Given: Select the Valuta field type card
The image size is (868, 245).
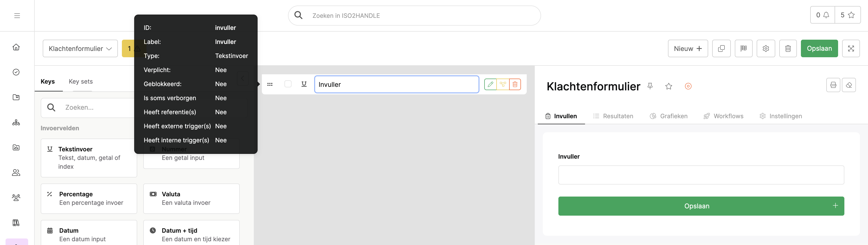Looking at the screenshot, I should coord(191,199).
